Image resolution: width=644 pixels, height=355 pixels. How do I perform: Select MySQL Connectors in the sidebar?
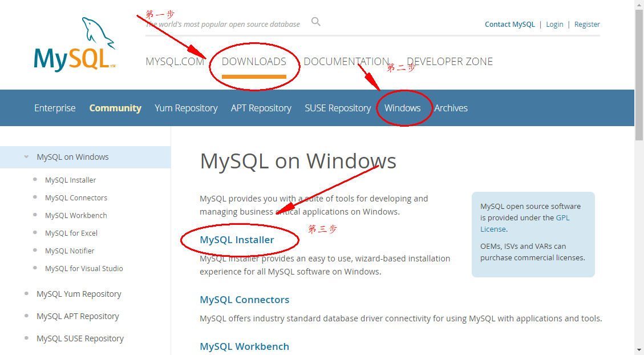coord(76,197)
